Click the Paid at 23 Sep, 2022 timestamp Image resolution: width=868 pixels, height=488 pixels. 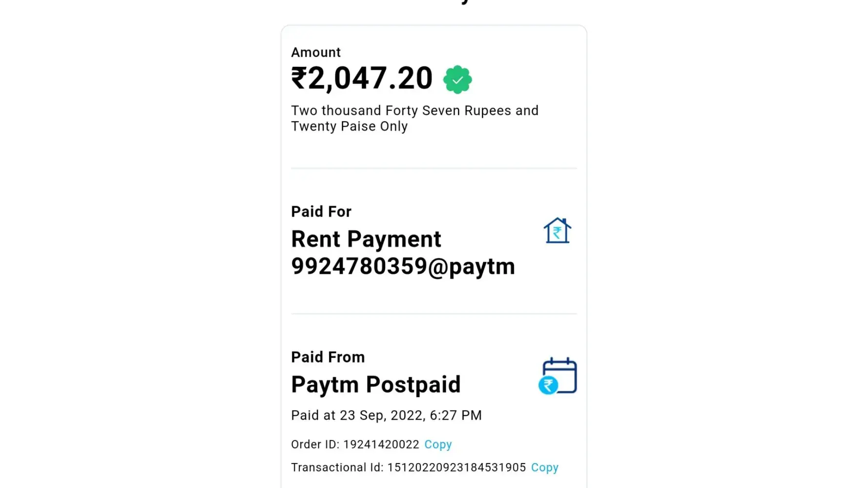coord(386,415)
